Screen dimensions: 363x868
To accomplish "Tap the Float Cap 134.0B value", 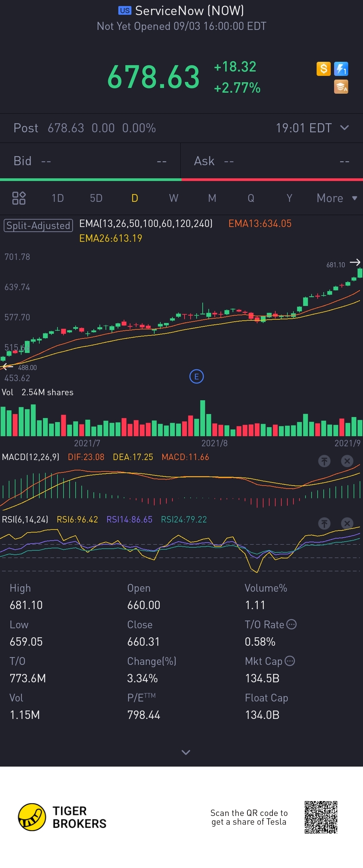I will pos(262,715).
